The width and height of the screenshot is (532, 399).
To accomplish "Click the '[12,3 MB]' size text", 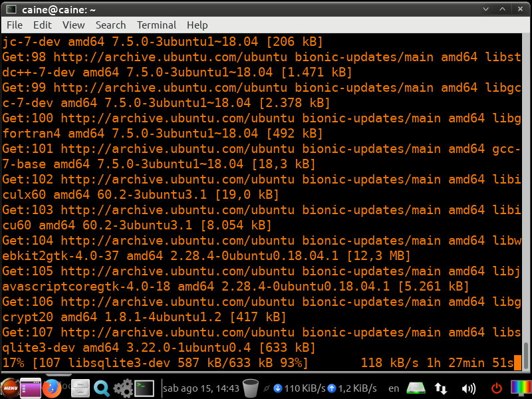I will tap(378, 256).
